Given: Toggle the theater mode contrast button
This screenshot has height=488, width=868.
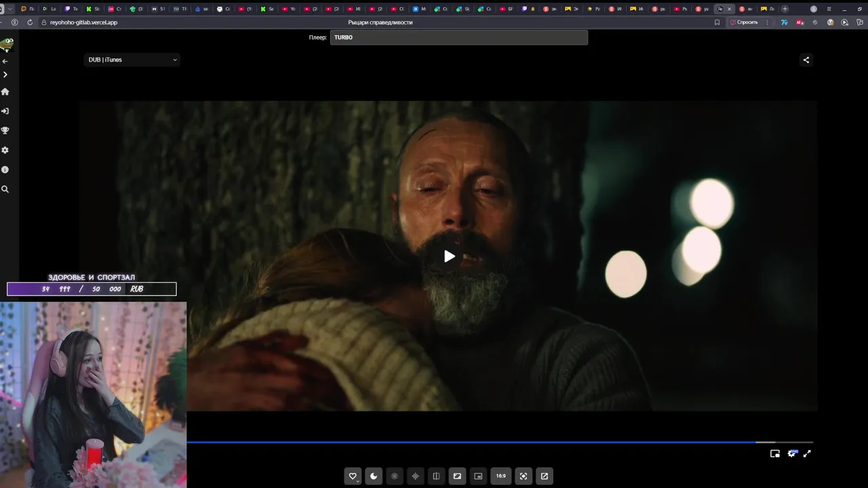Looking at the screenshot, I should tap(457, 476).
